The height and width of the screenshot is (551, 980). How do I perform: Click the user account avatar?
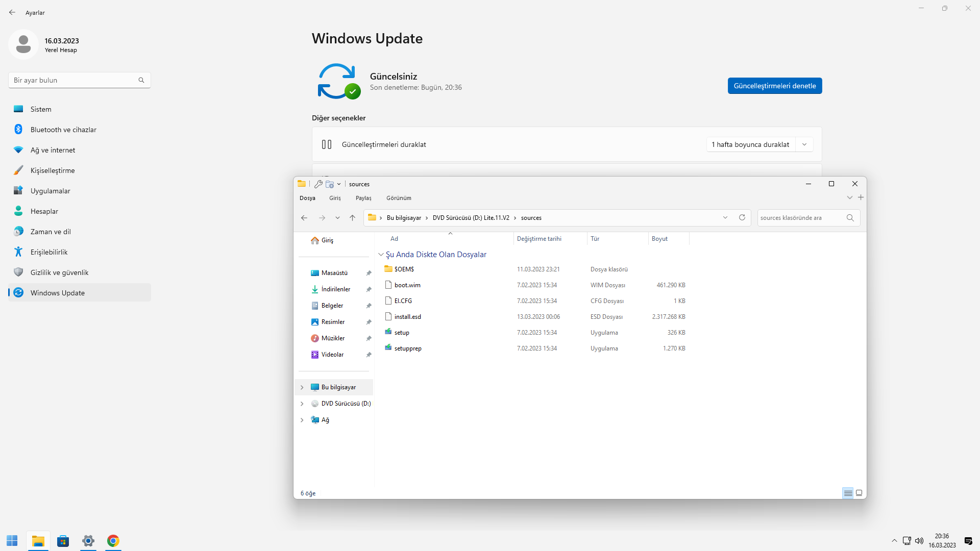coord(23,44)
